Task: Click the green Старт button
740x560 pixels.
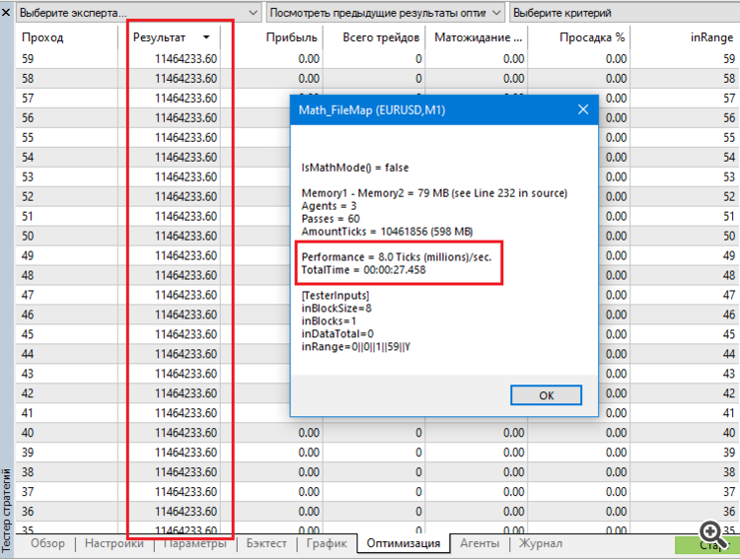Action: [x=706, y=545]
